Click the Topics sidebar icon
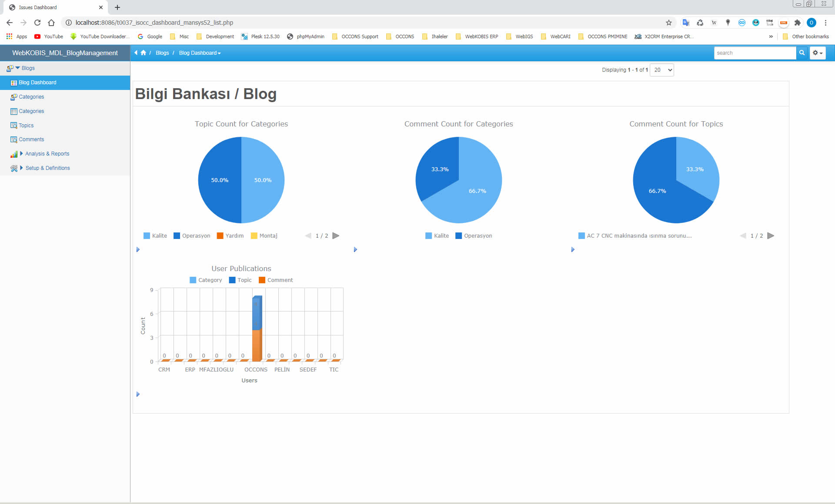Viewport: 835px width, 504px height. [x=13, y=126]
